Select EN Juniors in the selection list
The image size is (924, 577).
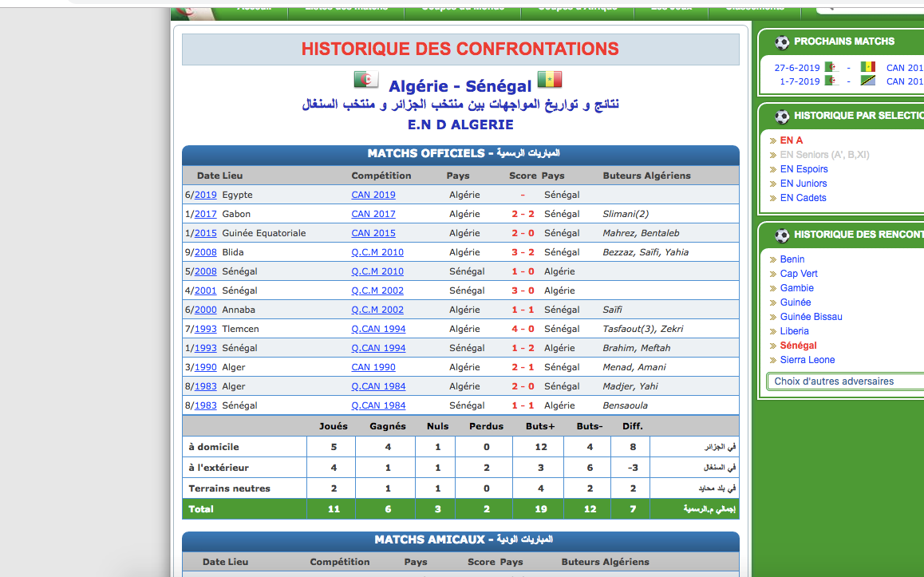click(x=804, y=184)
